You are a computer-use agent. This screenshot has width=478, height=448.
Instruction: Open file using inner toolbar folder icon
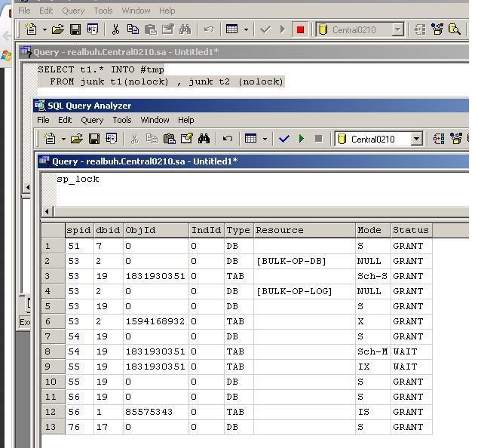pos(76,139)
